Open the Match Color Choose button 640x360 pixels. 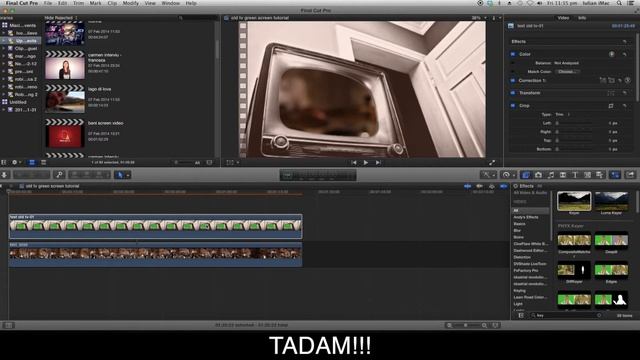(567, 71)
